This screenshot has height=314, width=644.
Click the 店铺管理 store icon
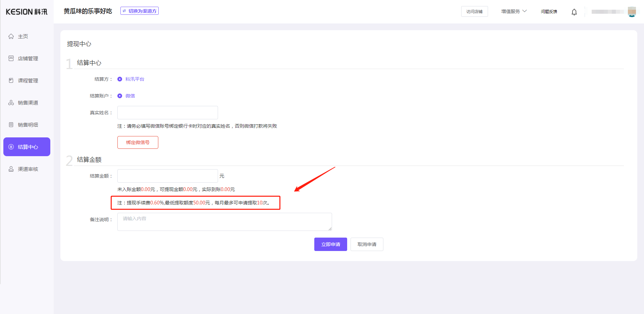tap(11, 59)
